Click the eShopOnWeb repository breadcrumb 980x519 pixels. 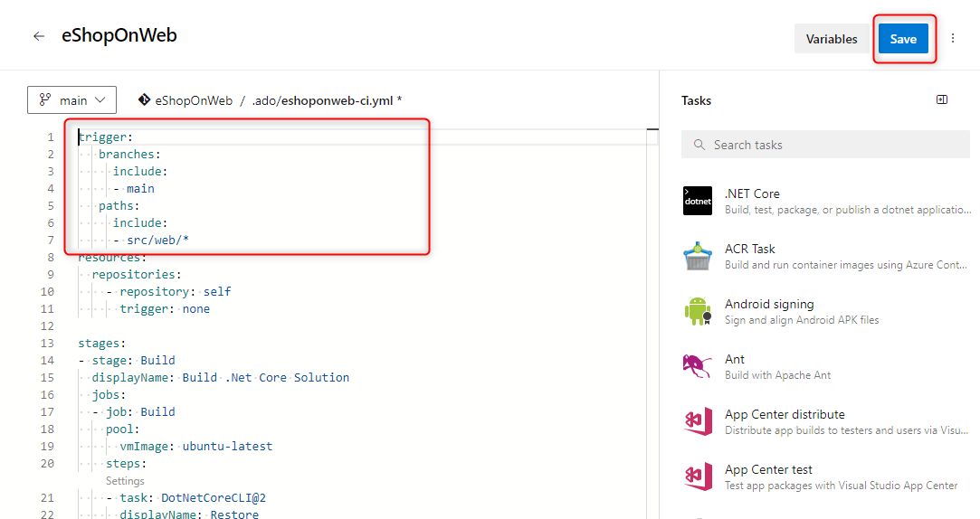point(194,100)
